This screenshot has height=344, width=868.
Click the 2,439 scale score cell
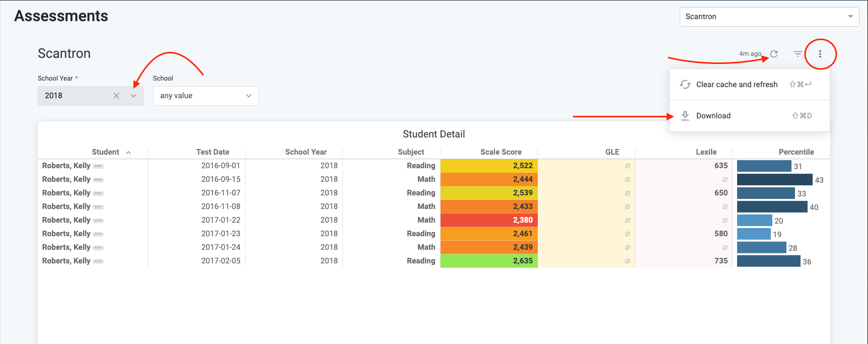[489, 247]
